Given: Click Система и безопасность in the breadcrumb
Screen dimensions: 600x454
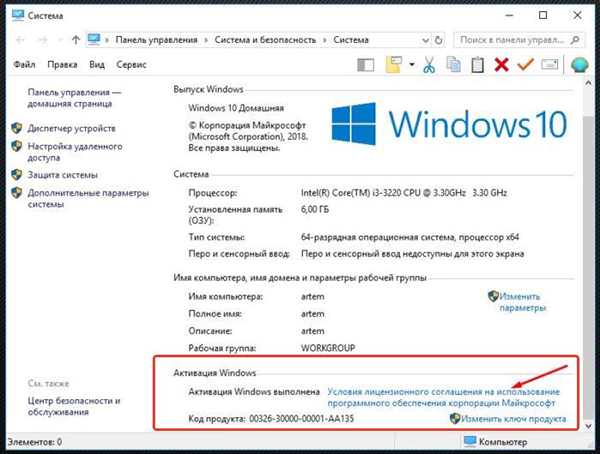Looking at the screenshot, I should coord(265,40).
